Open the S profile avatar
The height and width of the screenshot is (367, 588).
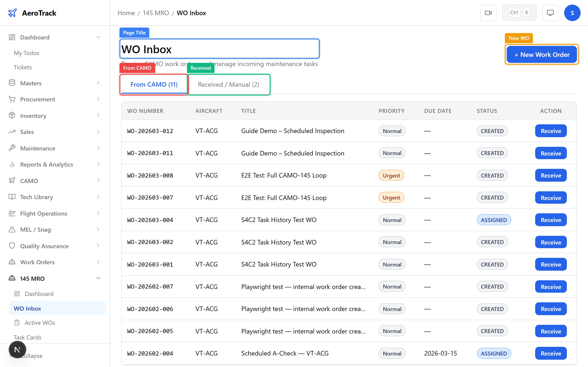[x=572, y=13]
